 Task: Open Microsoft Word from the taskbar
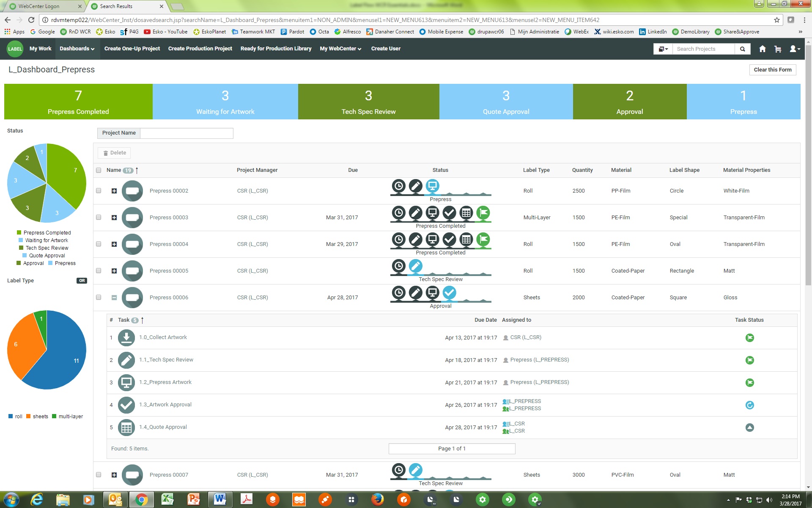pos(220,500)
